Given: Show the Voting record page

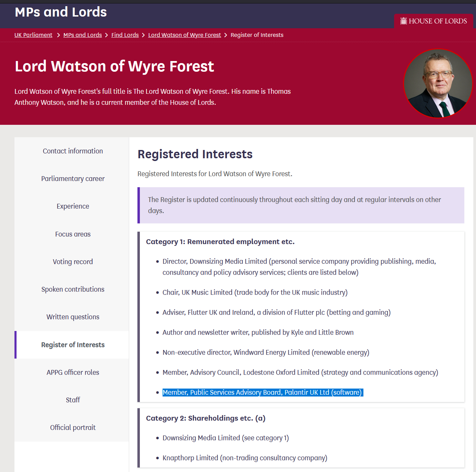Looking at the screenshot, I should tap(73, 262).
